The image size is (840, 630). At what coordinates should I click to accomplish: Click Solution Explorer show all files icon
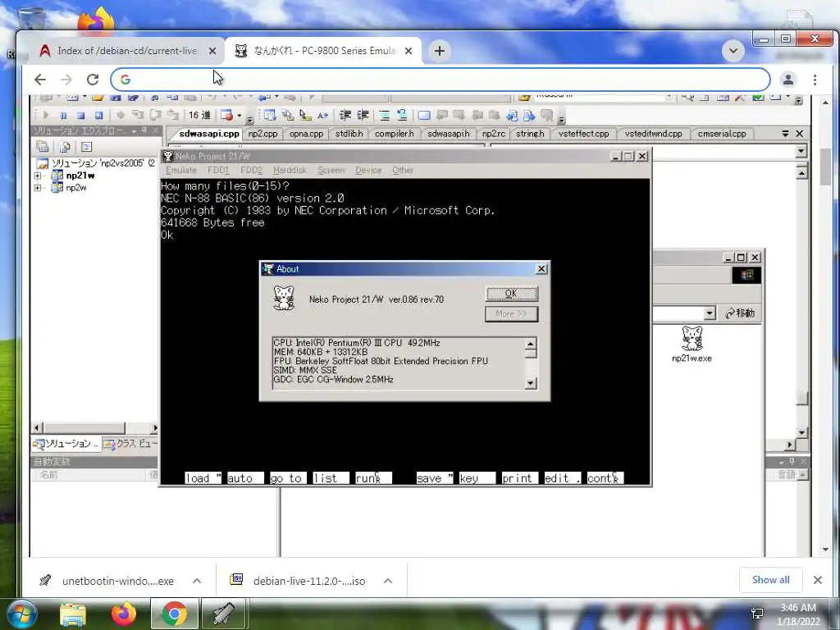pos(65,146)
